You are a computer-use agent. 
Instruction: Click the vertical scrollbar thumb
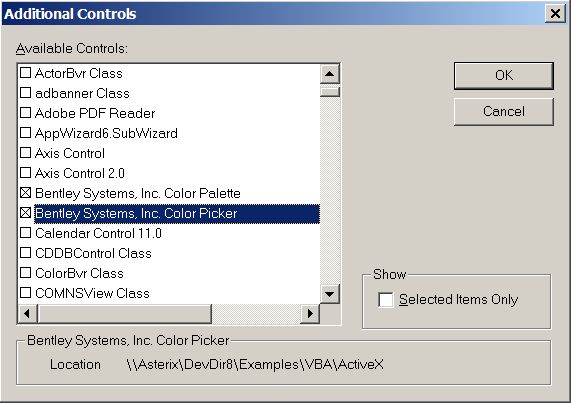330,91
